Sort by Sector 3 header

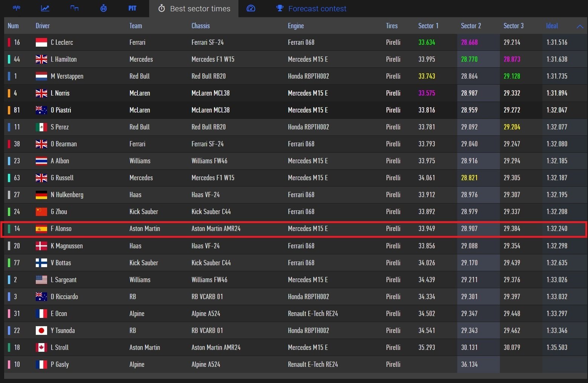[x=513, y=26]
